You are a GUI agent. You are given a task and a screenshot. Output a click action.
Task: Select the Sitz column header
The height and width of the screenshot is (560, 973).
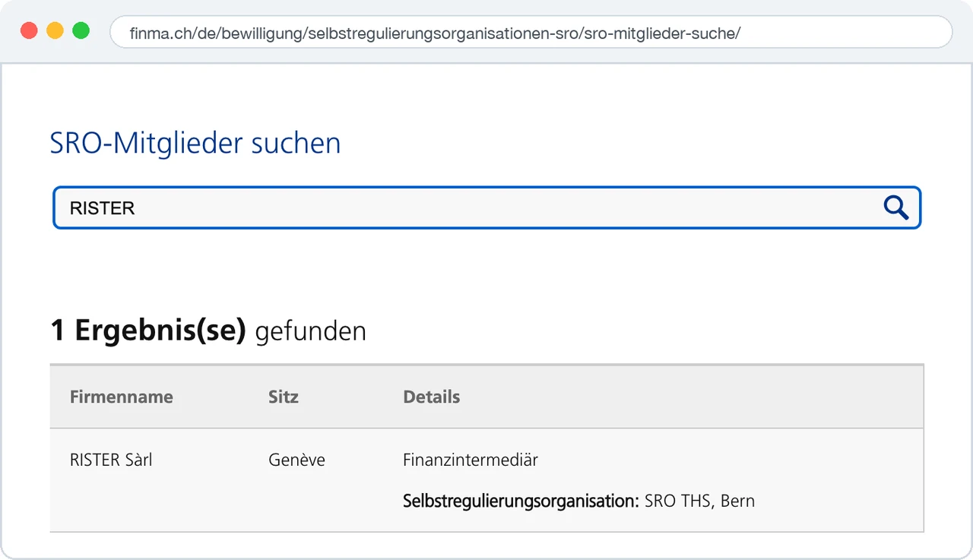coord(284,397)
